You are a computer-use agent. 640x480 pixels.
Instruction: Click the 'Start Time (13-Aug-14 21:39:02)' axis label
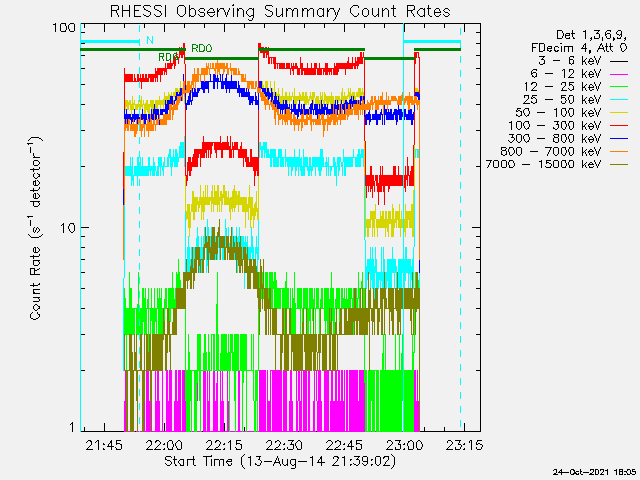[280, 462]
